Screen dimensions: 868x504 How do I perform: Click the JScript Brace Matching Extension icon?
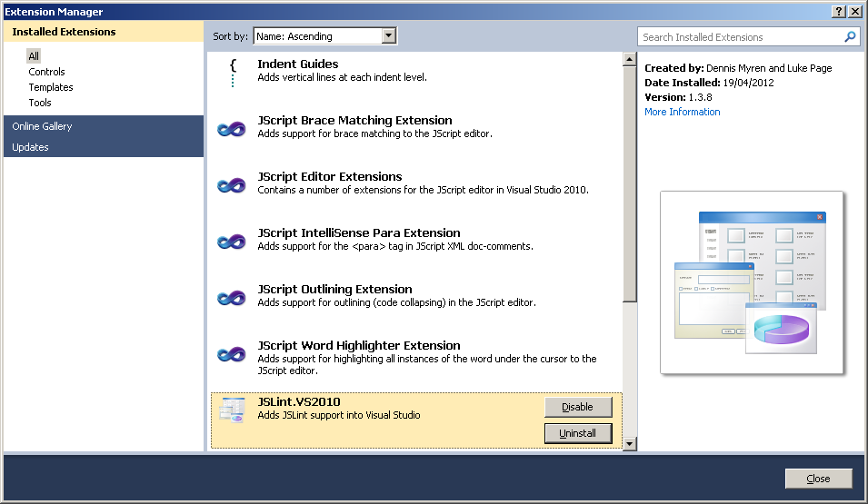[232, 130]
